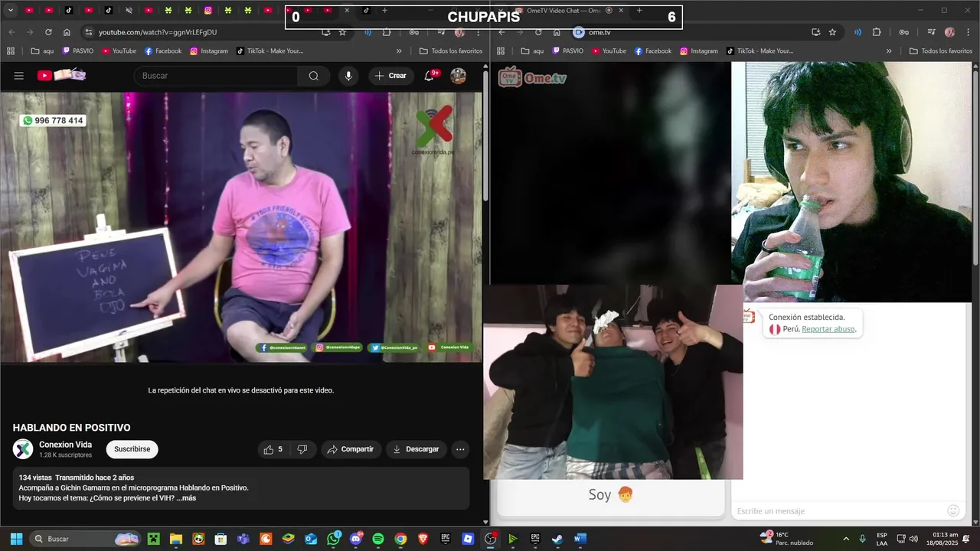This screenshot has height=551, width=980.
Task: Toggle the microphone icon in the system tray
Action: coord(863,539)
